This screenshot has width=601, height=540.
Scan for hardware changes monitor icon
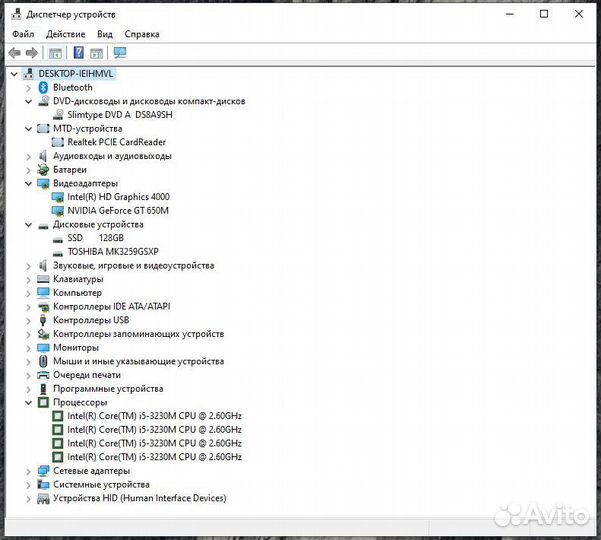120,53
